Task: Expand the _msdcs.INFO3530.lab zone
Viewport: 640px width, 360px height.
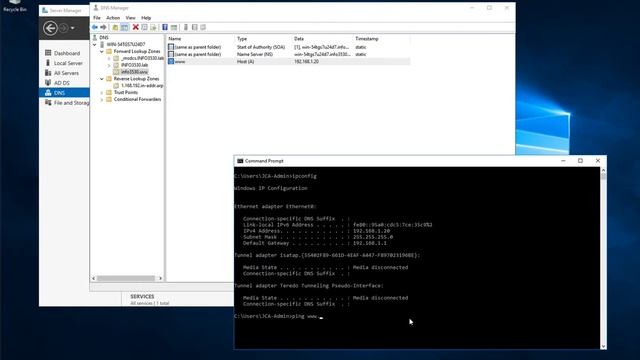Action: [109, 58]
